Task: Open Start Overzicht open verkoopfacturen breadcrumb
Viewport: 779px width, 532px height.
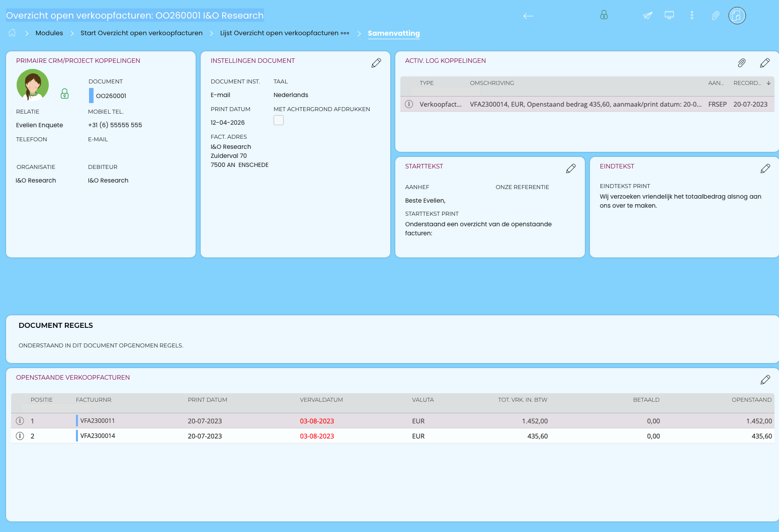Action: tap(141, 33)
